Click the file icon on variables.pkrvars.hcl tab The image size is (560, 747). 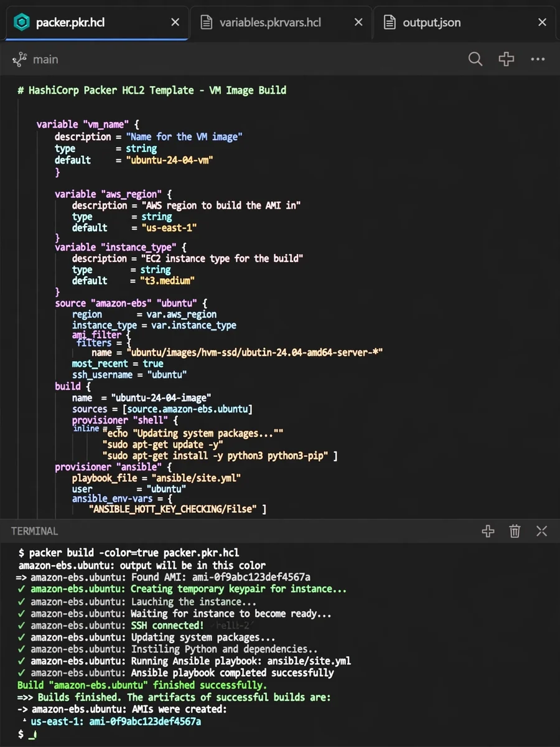(x=206, y=22)
